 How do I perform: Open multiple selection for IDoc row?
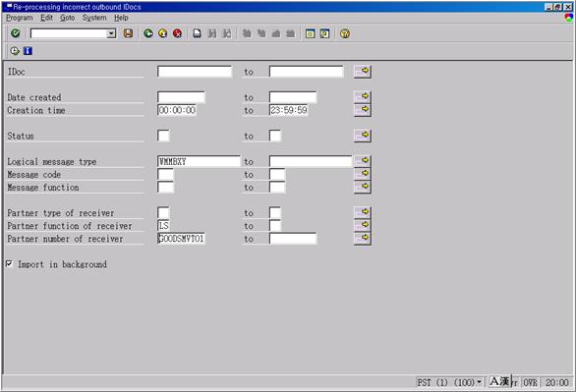(363, 71)
